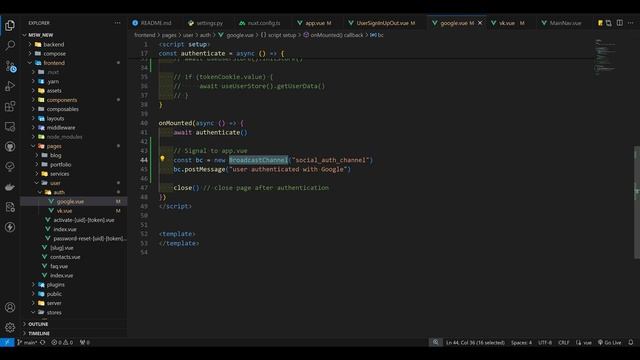Expand the backend folder
Viewport: 640px width, 360px height.
(x=53, y=44)
